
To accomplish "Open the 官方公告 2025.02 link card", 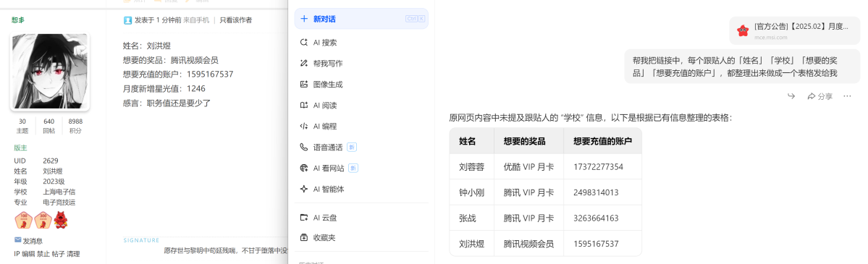I will tap(794, 31).
